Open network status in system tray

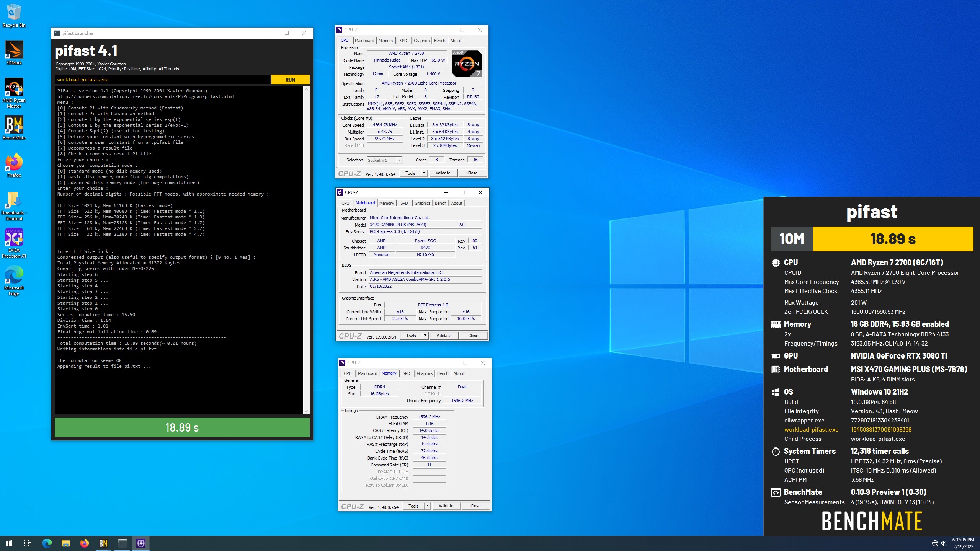(935, 543)
